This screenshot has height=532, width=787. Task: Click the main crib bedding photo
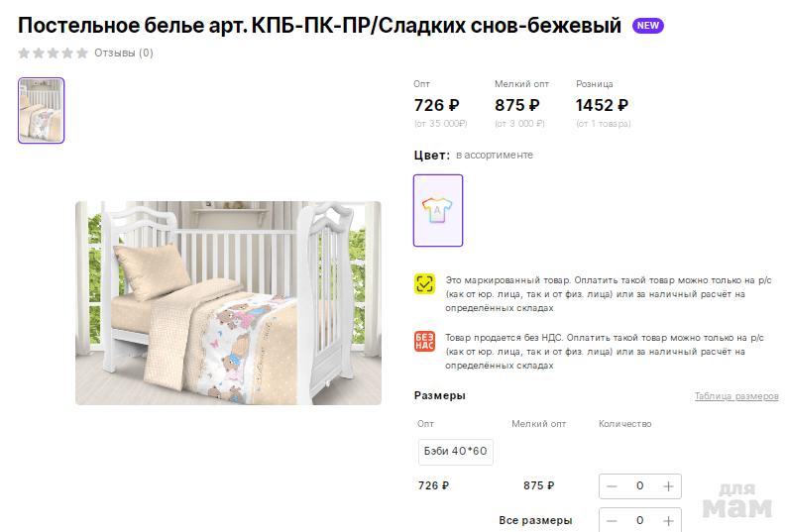click(x=228, y=302)
